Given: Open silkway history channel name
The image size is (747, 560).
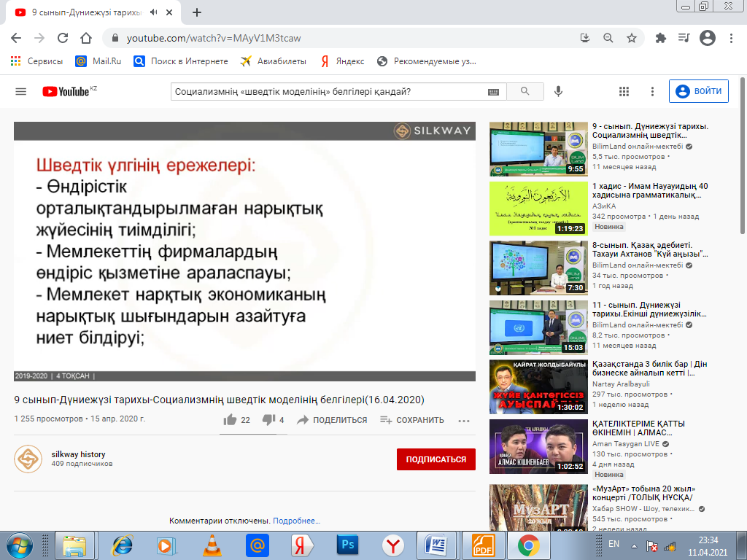Looking at the screenshot, I should [x=79, y=454].
